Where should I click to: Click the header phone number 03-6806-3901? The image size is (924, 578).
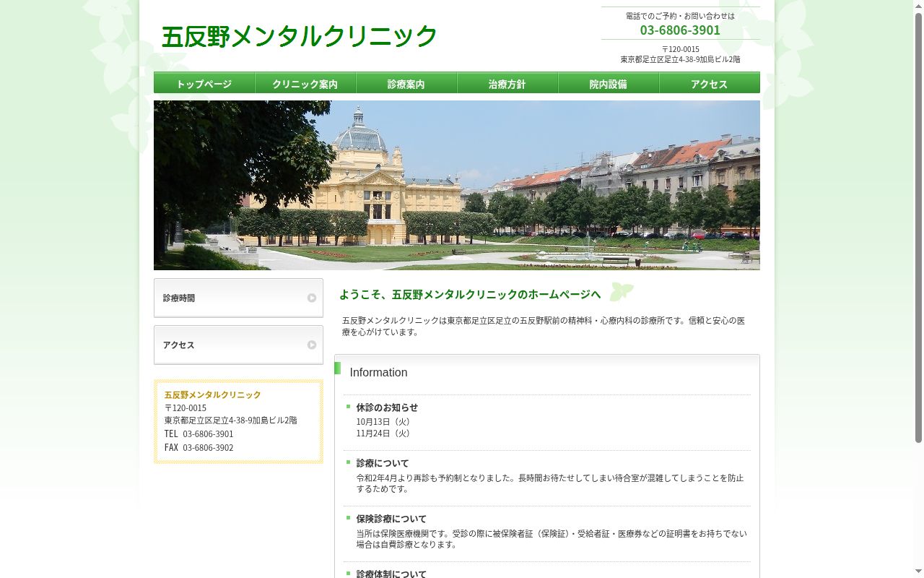pos(680,30)
